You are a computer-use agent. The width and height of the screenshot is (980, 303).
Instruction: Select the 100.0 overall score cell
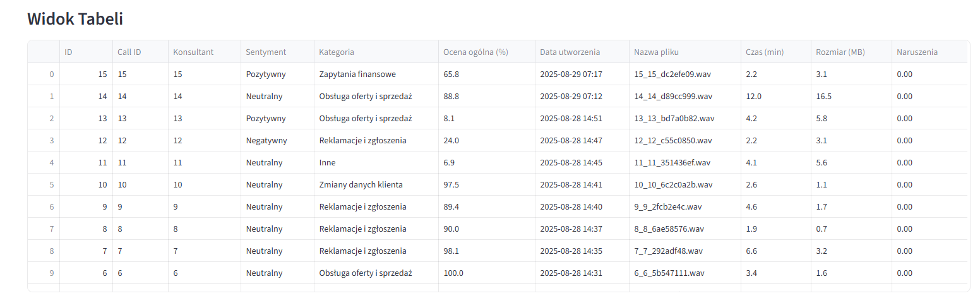pyautogui.click(x=453, y=273)
